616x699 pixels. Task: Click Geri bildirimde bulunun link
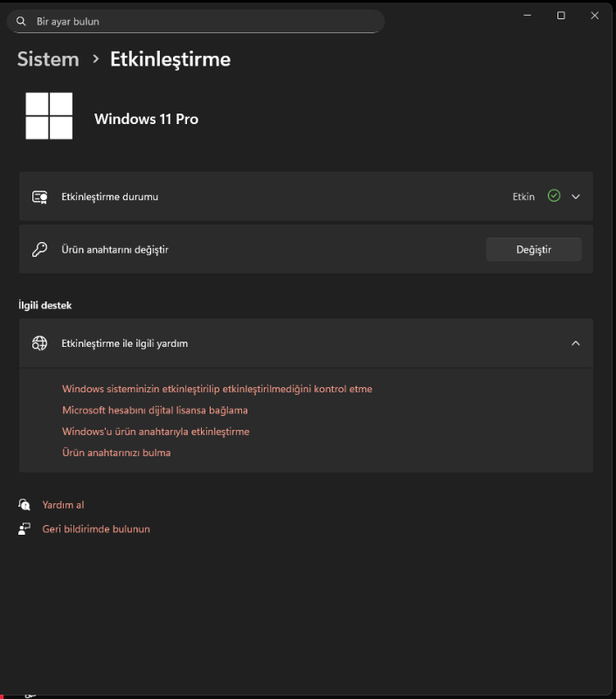tap(96, 529)
